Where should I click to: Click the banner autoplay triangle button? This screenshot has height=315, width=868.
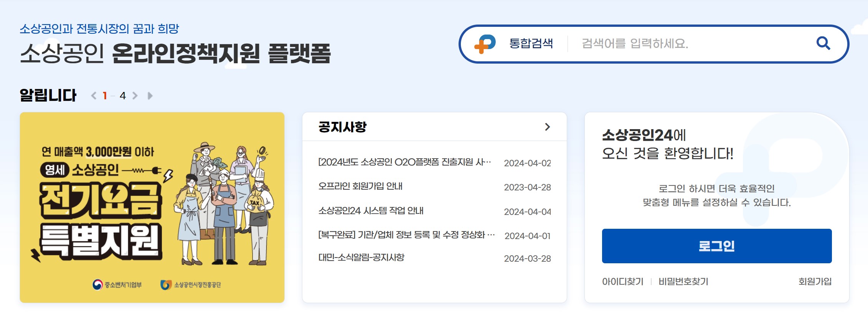click(150, 96)
